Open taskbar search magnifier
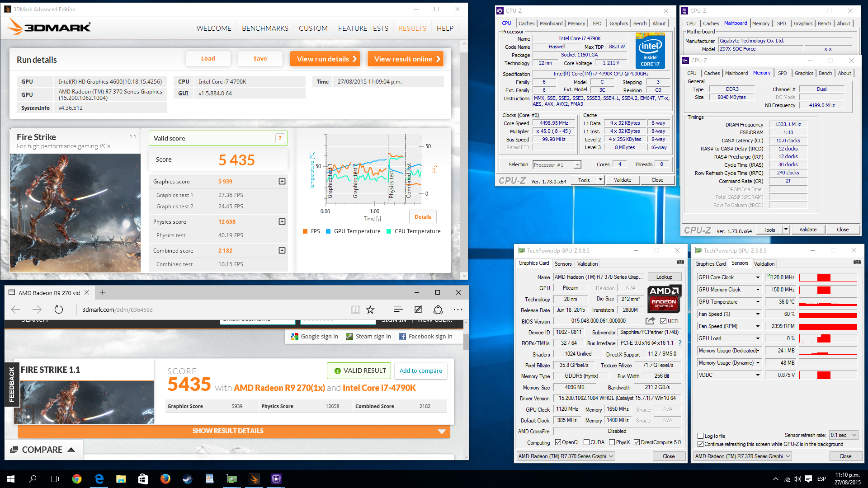868x488 pixels. point(33,479)
